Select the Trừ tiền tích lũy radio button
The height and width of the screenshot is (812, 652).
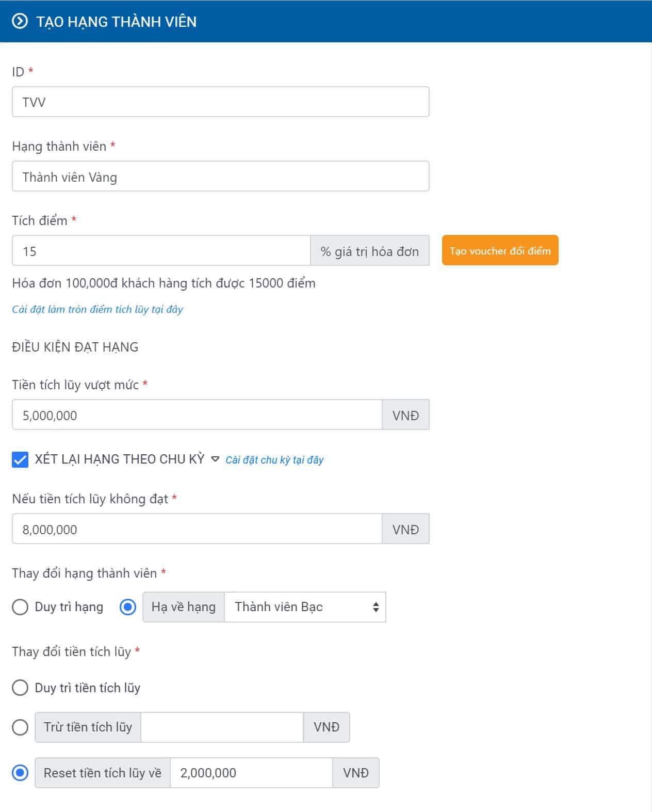pos(20,727)
